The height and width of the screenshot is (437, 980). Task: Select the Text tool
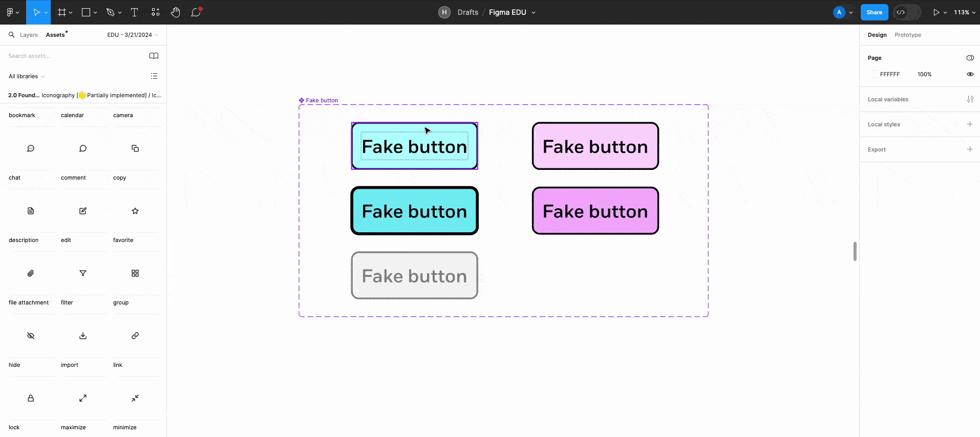coord(135,12)
